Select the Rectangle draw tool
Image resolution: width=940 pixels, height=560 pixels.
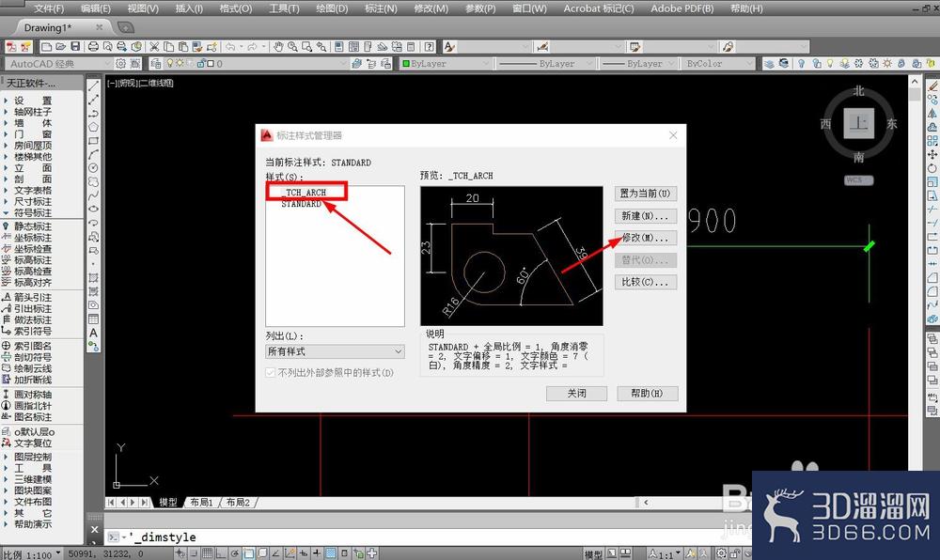pyautogui.click(x=93, y=141)
